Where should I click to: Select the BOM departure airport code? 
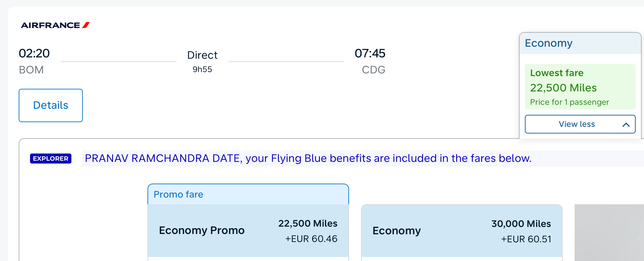click(32, 70)
